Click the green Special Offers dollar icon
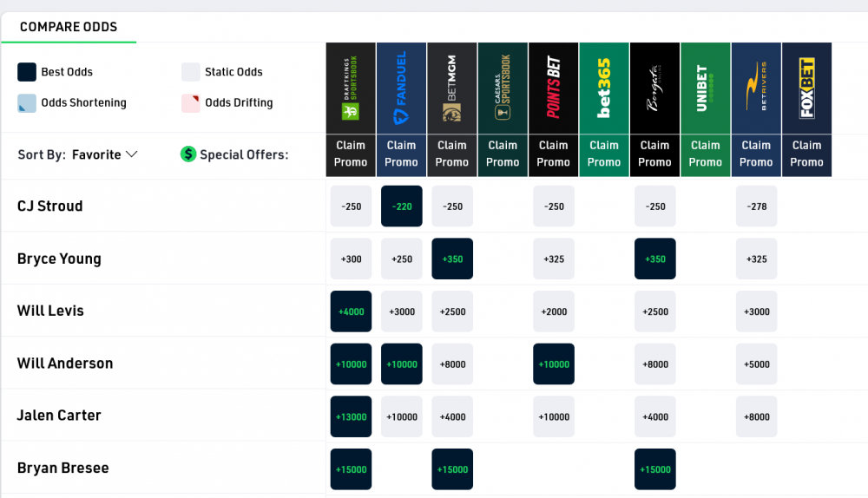 (187, 154)
